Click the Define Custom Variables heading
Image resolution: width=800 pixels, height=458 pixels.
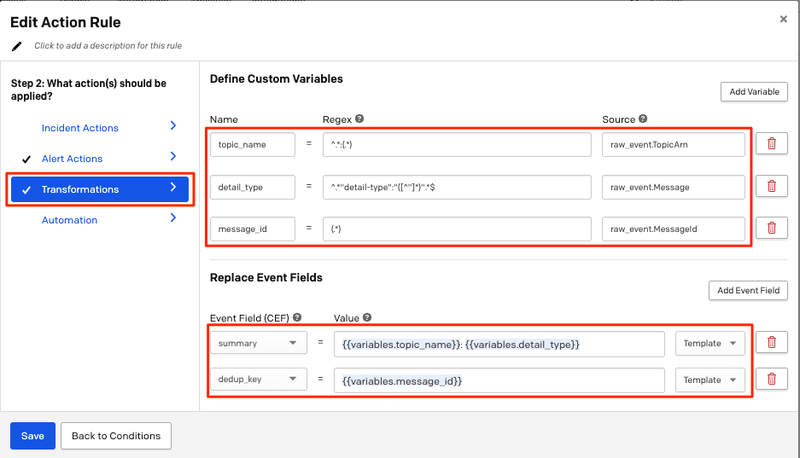[x=277, y=79]
